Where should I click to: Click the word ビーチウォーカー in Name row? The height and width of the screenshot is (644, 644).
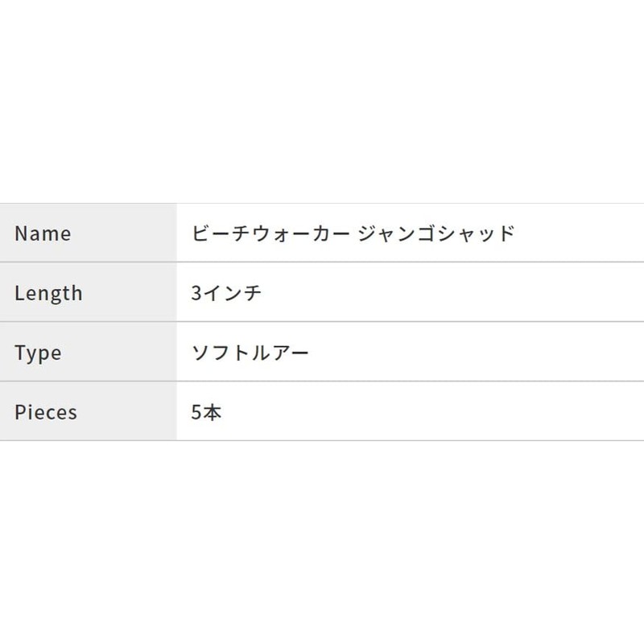pos(270,233)
